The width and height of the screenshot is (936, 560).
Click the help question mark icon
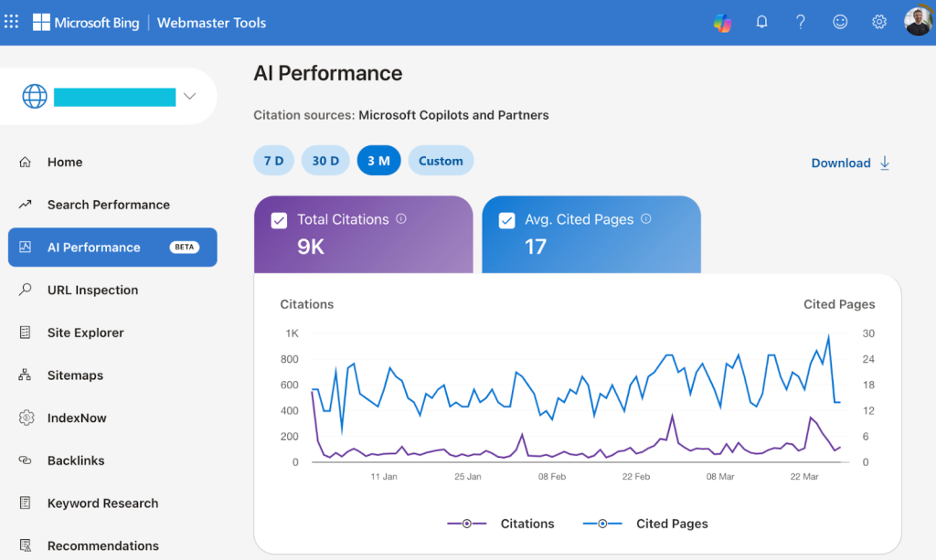(x=801, y=23)
